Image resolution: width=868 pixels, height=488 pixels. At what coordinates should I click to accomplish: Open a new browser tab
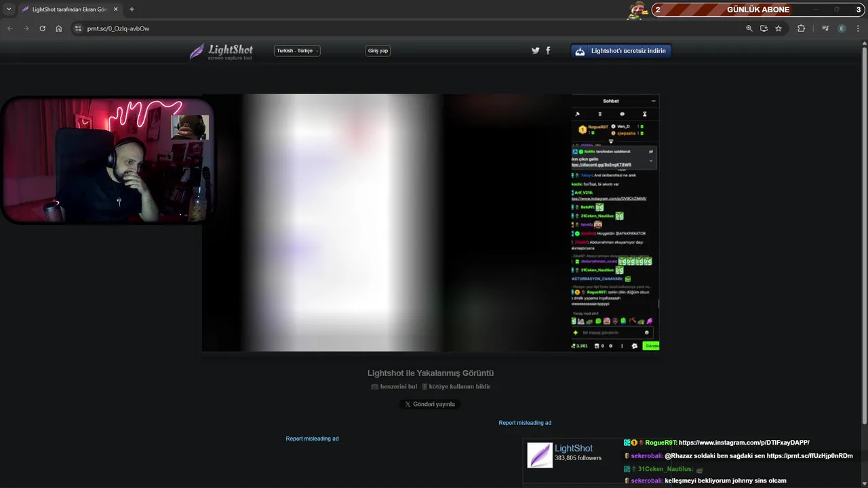click(x=132, y=9)
